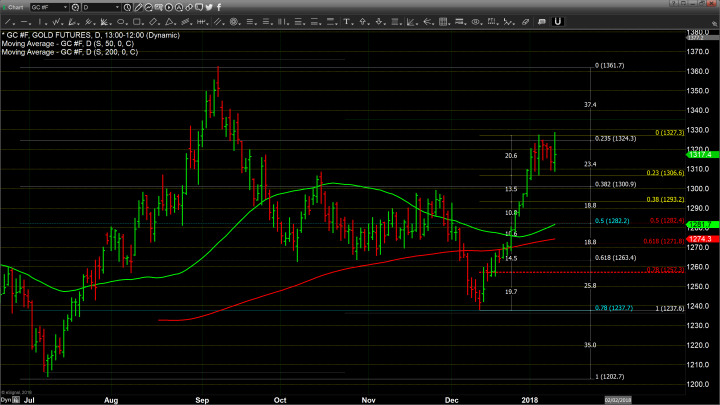Click the red 1274.3 price tag
The height and width of the screenshot is (405, 720).
tap(702, 239)
